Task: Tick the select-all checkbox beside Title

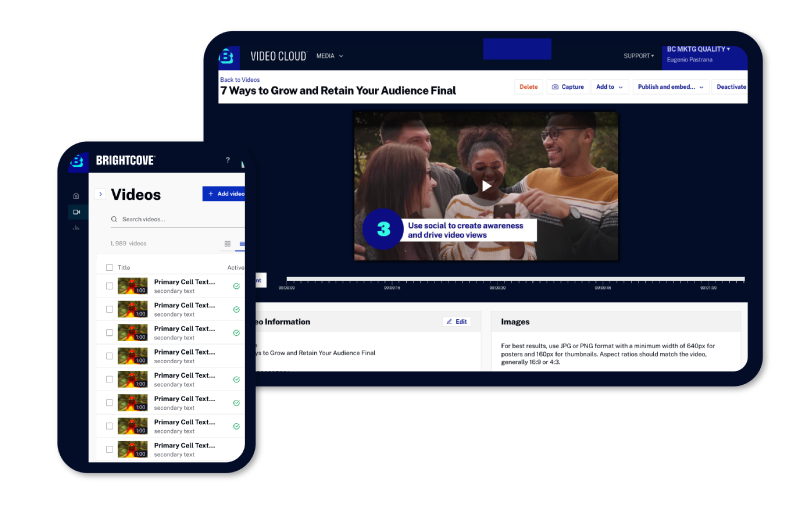Action: [x=109, y=267]
